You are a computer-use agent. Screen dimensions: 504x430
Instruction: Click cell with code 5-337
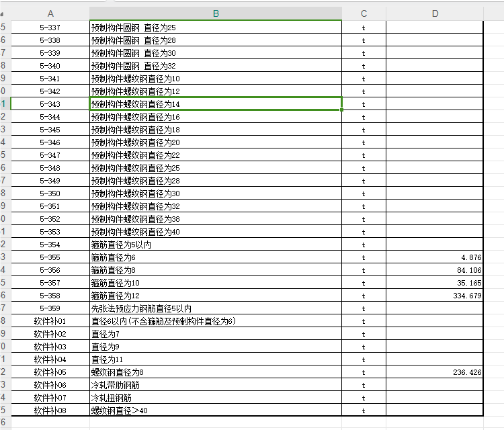tap(50, 28)
